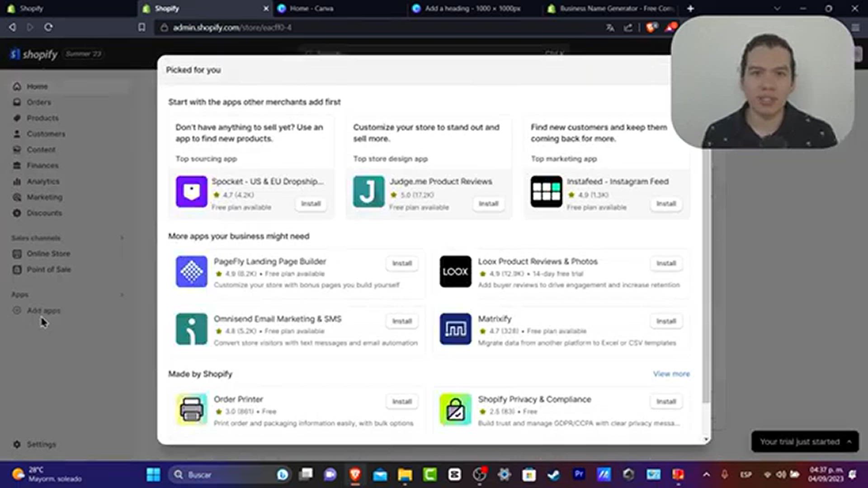Open the Loox Product Reviews icon
The height and width of the screenshot is (488, 868).
tap(455, 272)
